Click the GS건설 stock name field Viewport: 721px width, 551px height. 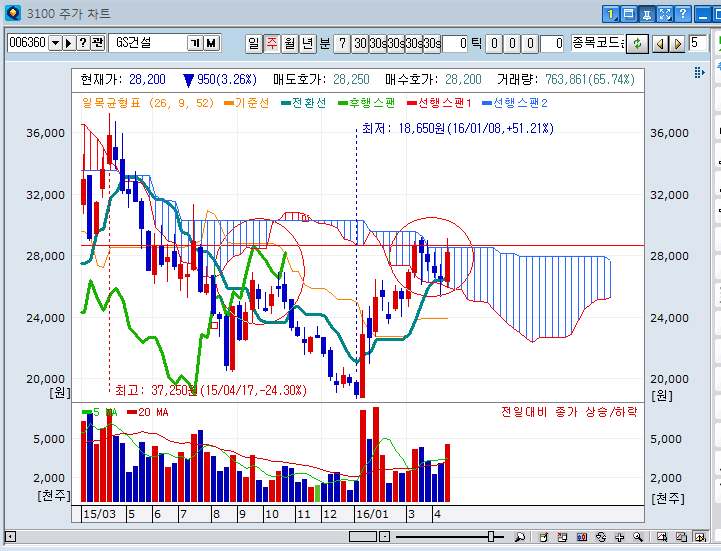point(150,43)
